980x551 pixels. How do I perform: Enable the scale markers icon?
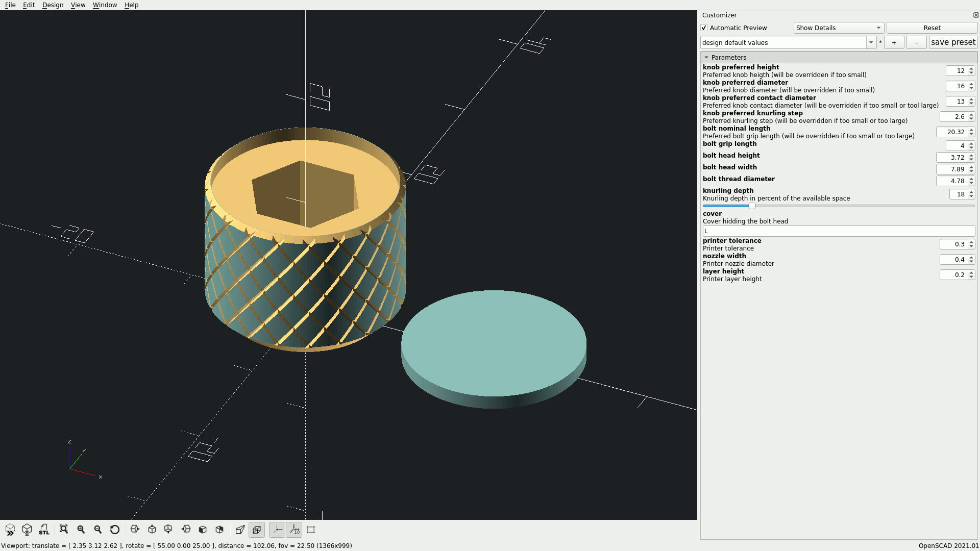coord(294,530)
